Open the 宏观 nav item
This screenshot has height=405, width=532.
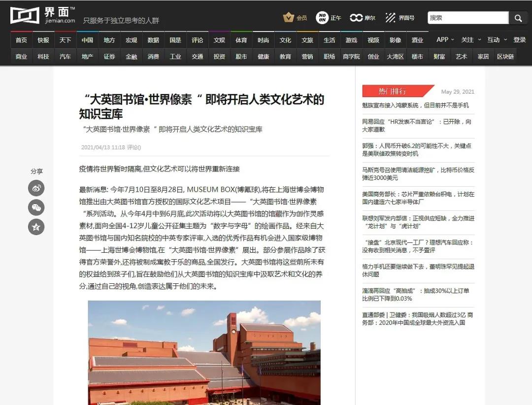coord(132,40)
